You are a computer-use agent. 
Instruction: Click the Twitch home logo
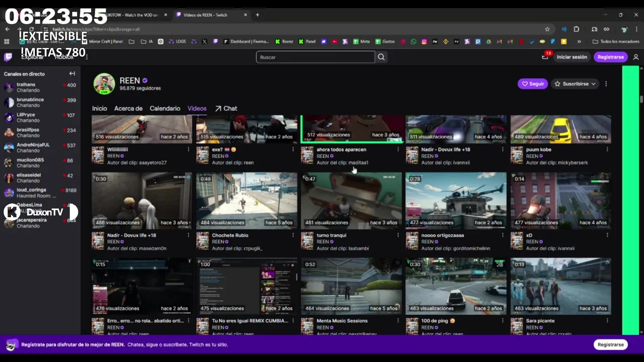pyautogui.click(x=8, y=57)
